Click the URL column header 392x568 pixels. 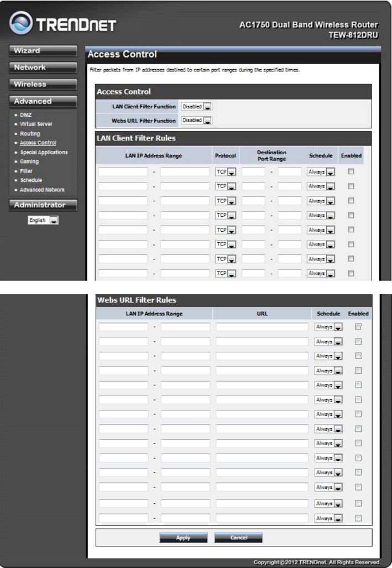pos(262,314)
